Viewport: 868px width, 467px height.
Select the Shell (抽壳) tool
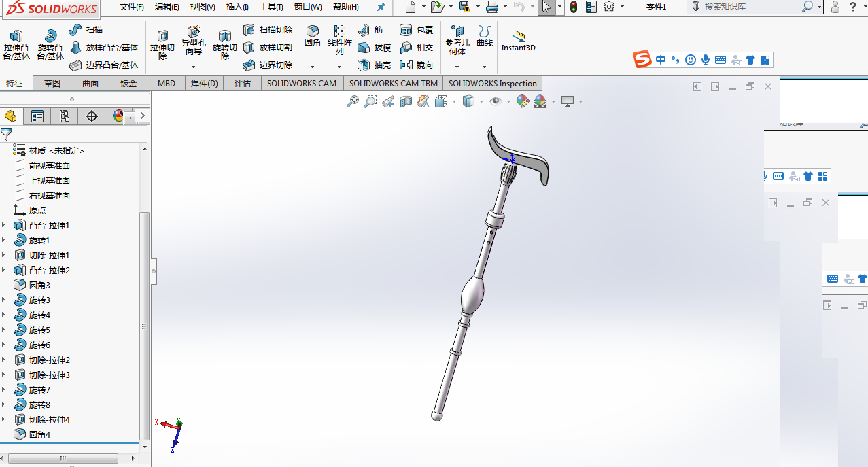point(375,65)
